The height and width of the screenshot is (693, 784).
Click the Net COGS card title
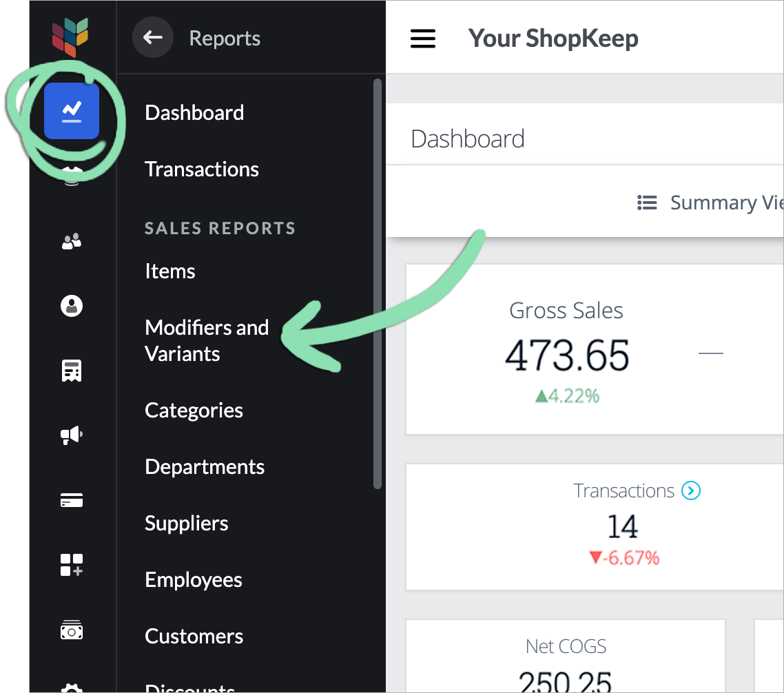coord(566,646)
